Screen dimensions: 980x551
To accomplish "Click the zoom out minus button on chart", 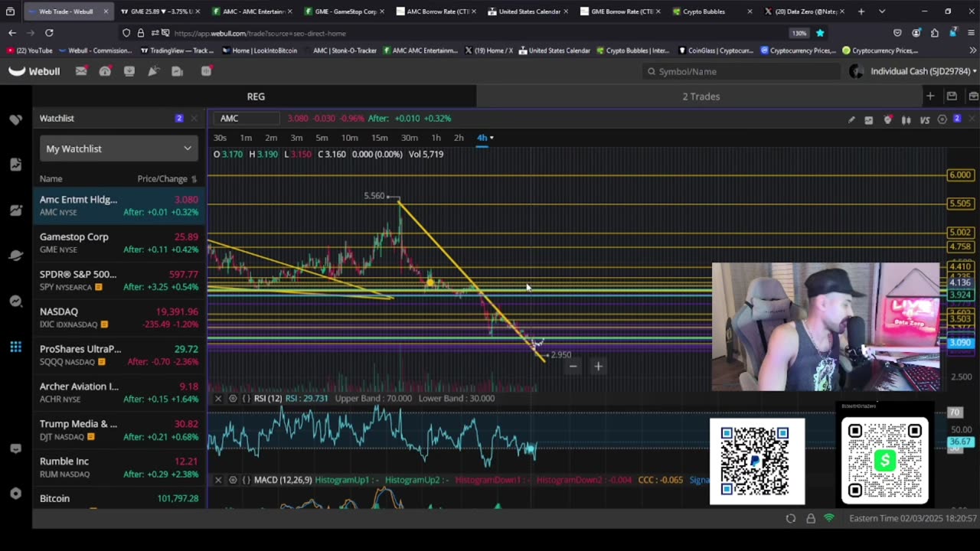I will 573,367.
